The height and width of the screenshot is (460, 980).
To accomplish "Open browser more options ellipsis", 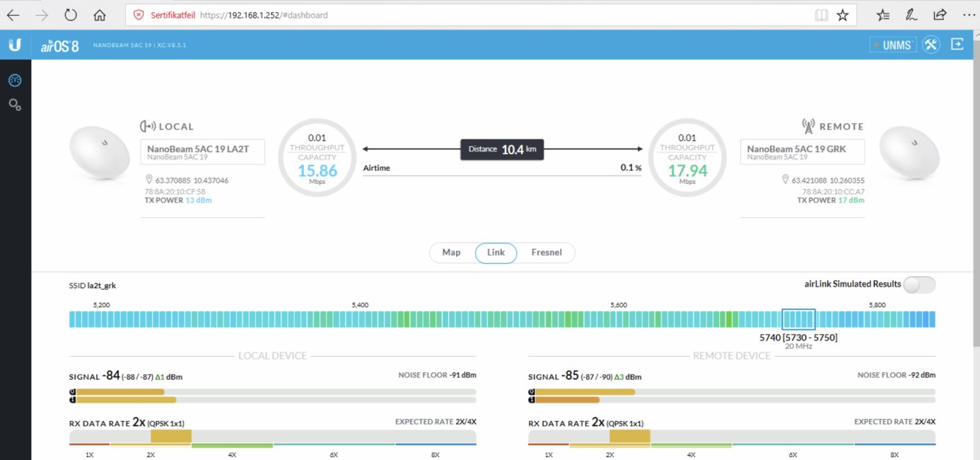I will (967, 15).
